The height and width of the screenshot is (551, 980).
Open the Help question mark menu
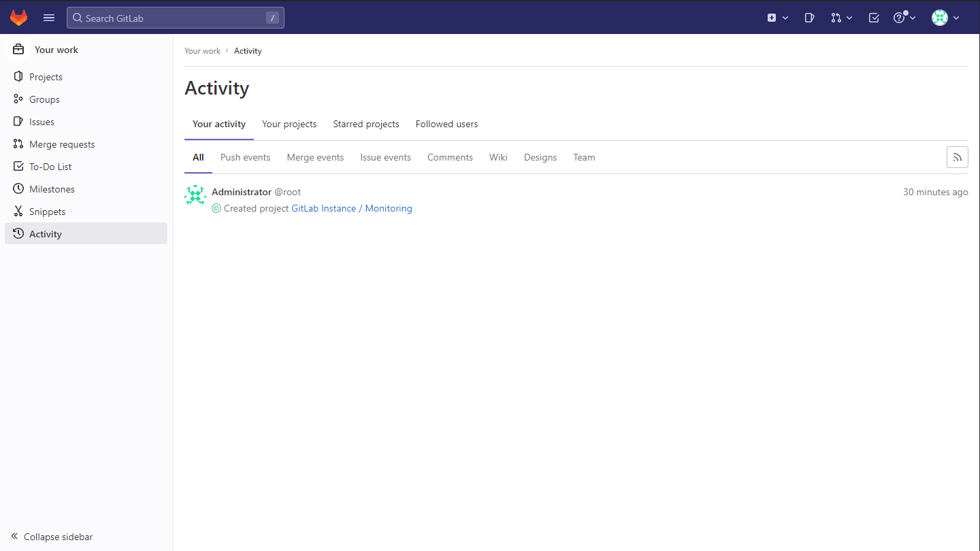point(904,18)
